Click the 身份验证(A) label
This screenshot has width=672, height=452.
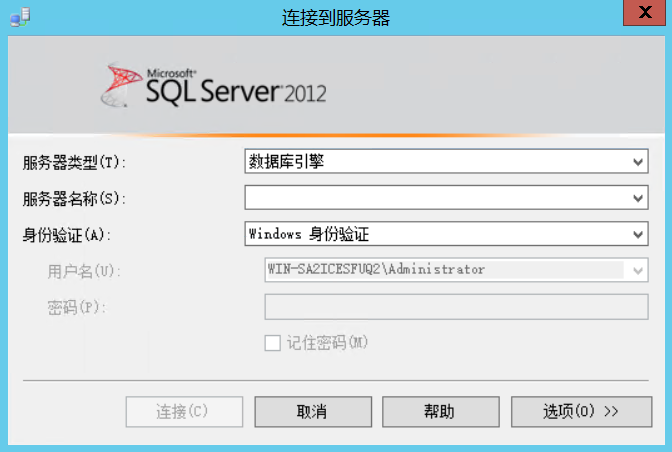pos(66,235)
